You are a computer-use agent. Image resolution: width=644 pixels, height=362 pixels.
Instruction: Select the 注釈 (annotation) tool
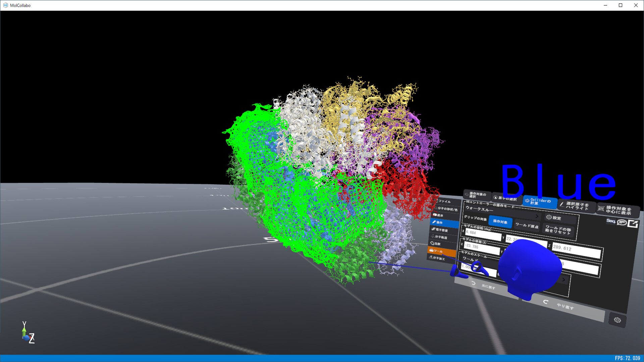(438, 244)
